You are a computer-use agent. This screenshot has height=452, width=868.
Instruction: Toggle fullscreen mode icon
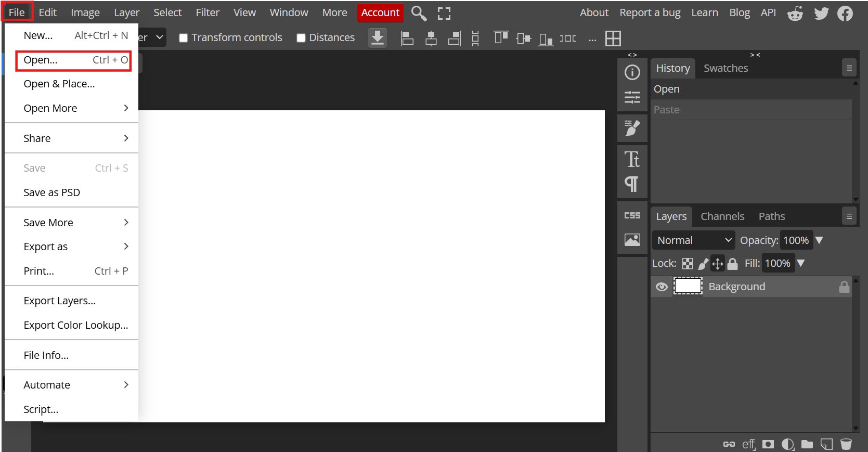click(444, 14)
